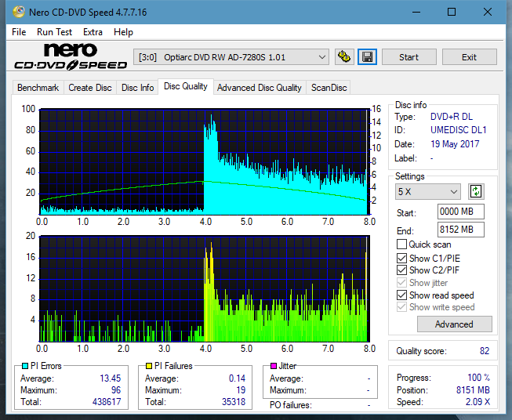This screenshot has height=420, width=512.
Task: Open the Extra menu
Action: pyautogui.click(x=93, y=32)
